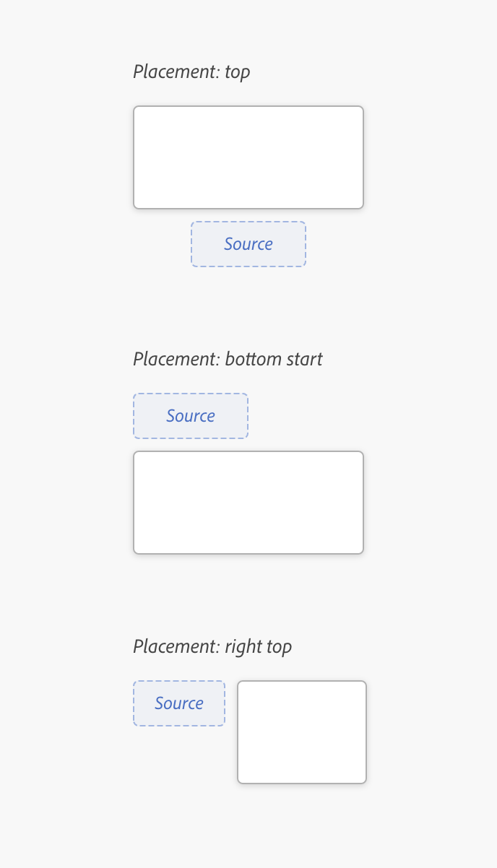This screenshot has width=497, height=868.
Task: Activate the dashed Source trigger for bottom start
Action: point(191,416)
